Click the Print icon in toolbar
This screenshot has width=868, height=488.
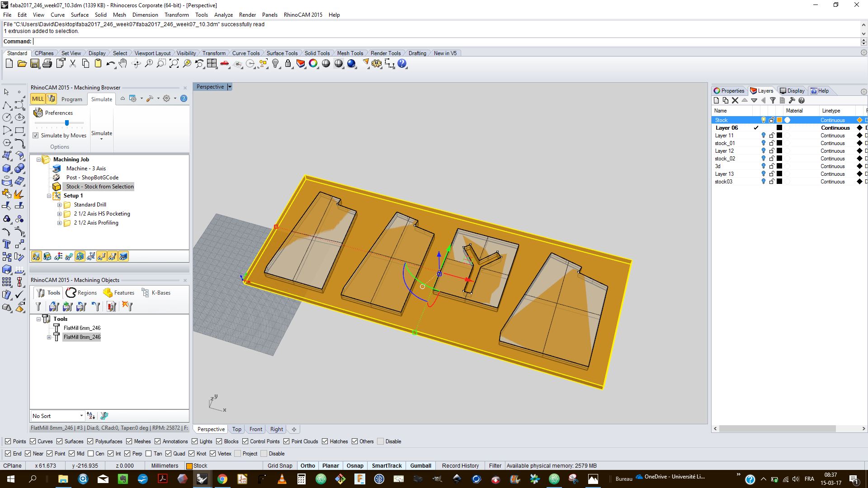pyautogui.click(x=47, y=64)
